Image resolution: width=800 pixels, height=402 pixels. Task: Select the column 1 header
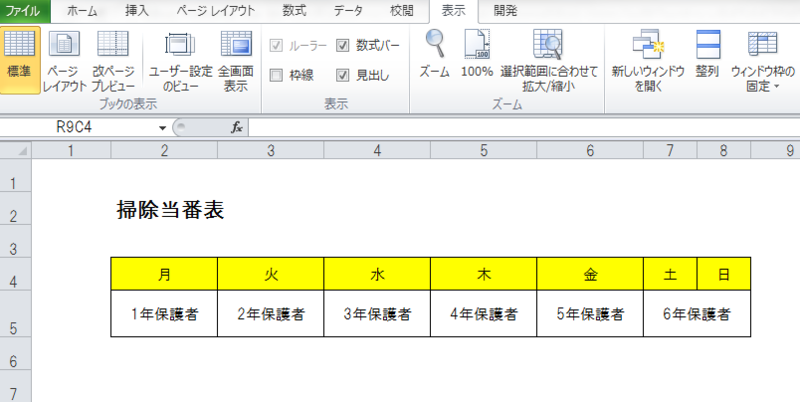click(x=71, y=150)
